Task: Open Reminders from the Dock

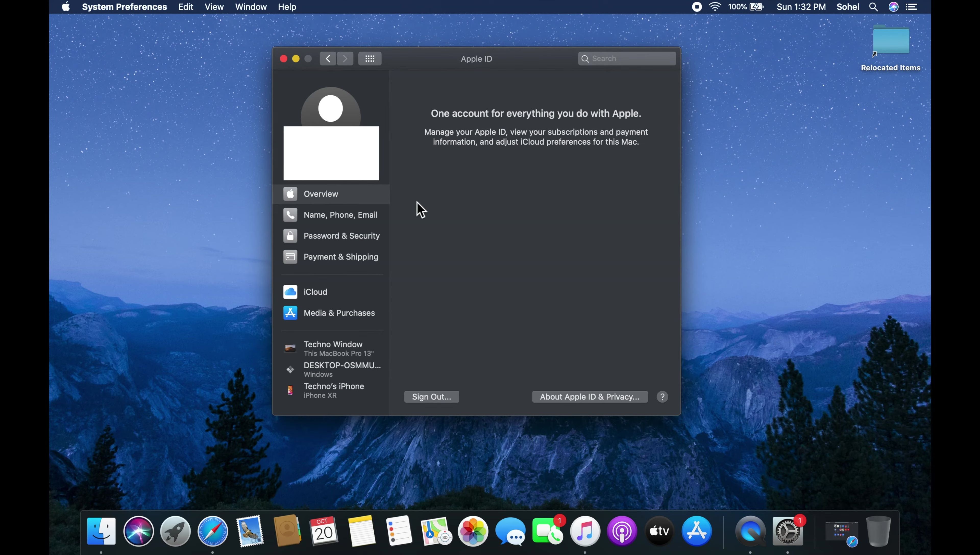Action: point(399,531)
